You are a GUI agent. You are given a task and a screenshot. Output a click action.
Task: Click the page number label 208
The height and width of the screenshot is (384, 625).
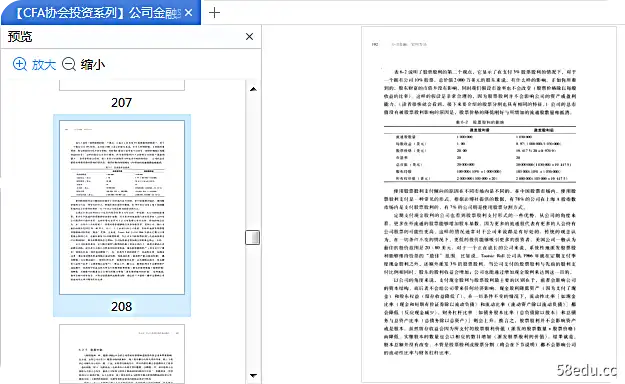click(x=122, y=306)
